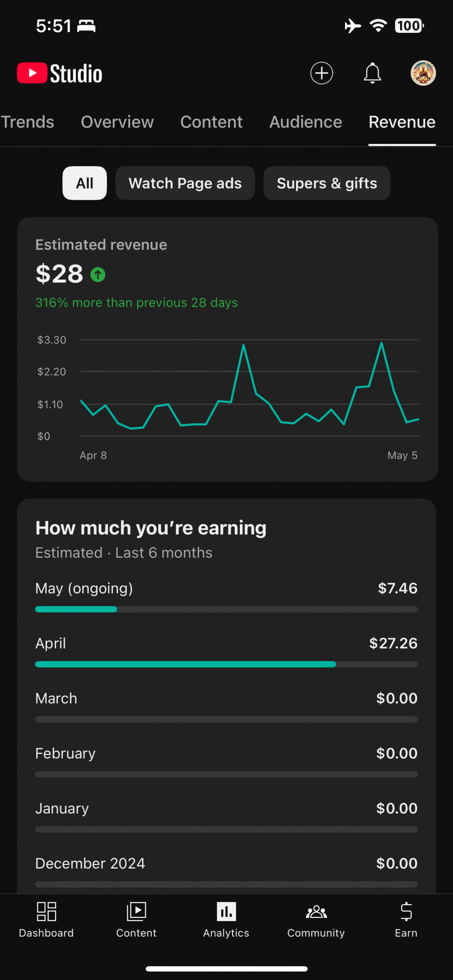Select the Analytics bar chart icon

pos(226,911)
